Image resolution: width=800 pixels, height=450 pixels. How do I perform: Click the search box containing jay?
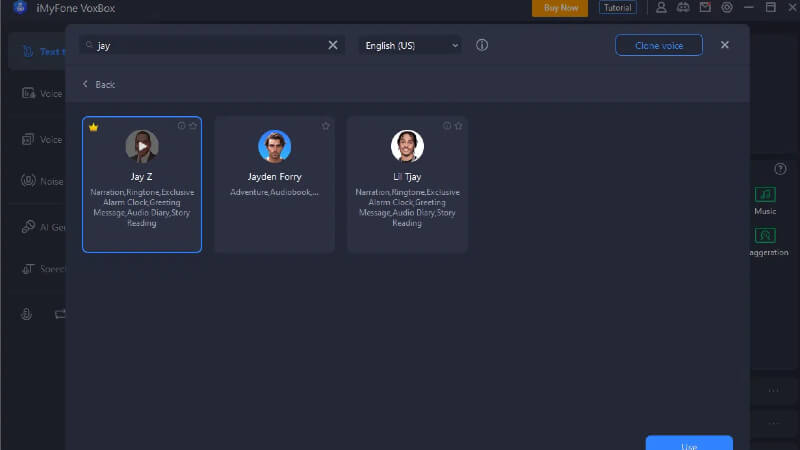point(212,45)
